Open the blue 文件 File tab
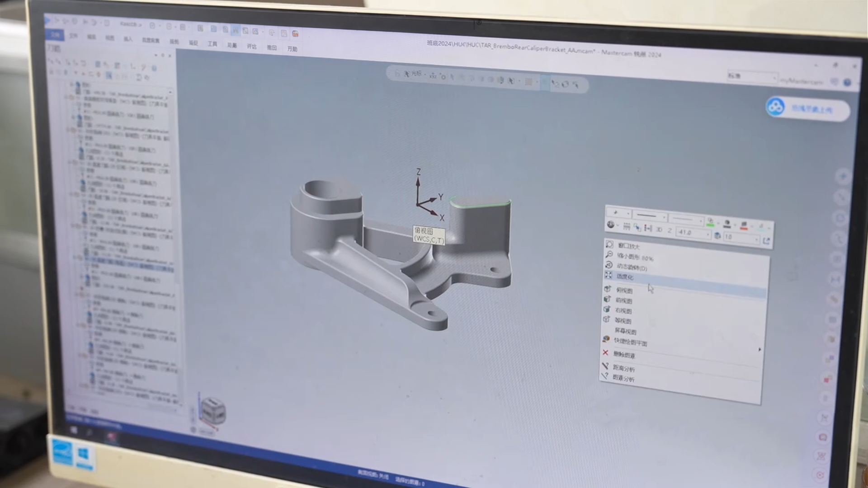Viewport: 868px width, 488px height. [x=56, y=34]
